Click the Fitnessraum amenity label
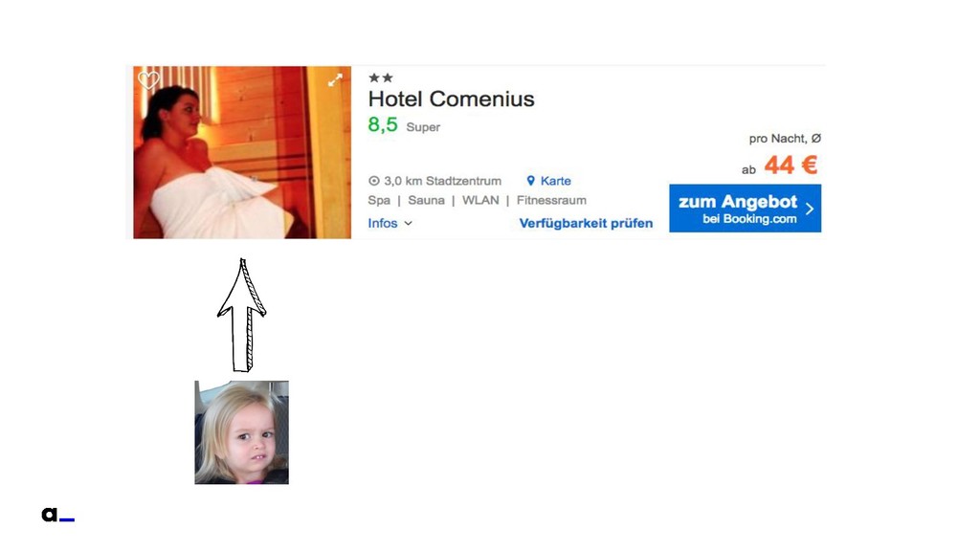The width and height of the screenshot is (980, 551). click(x=551, y=200)
